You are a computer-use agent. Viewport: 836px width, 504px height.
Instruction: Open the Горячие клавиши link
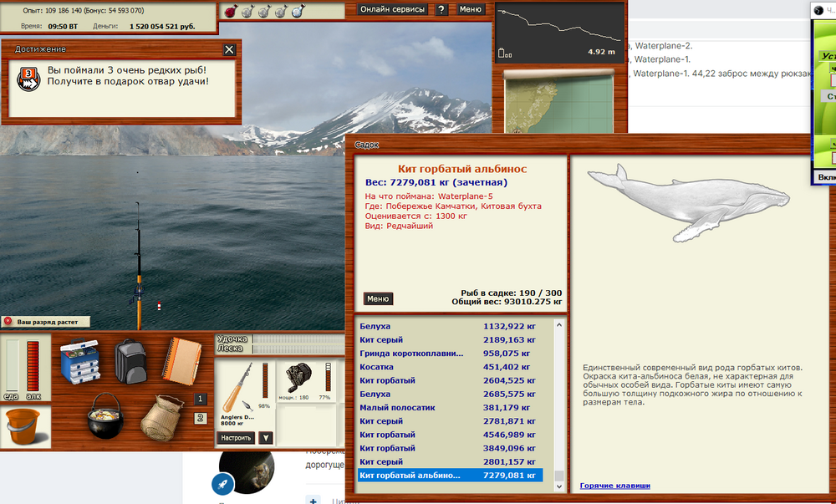tap(614, 486)
